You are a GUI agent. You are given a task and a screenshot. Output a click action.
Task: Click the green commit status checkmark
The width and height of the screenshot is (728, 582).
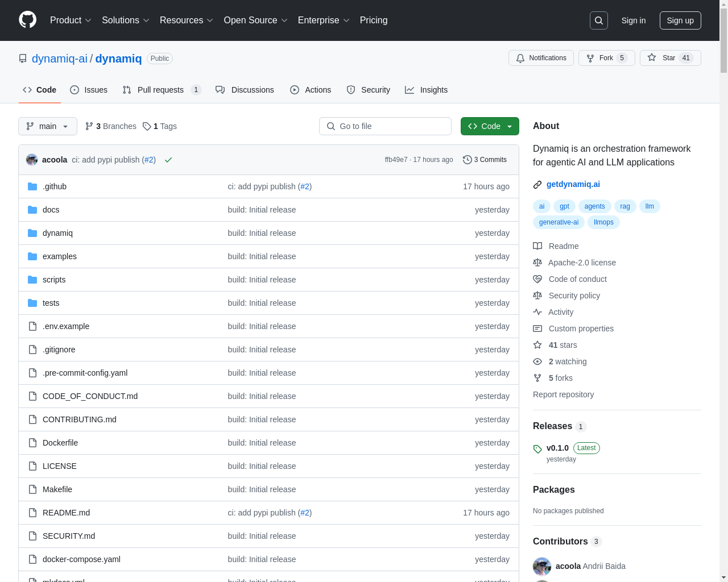click(x=168, y=160)
